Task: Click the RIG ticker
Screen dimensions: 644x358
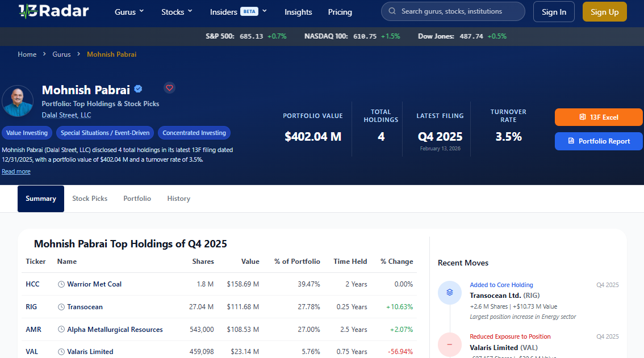Action: tap(31, 307)
